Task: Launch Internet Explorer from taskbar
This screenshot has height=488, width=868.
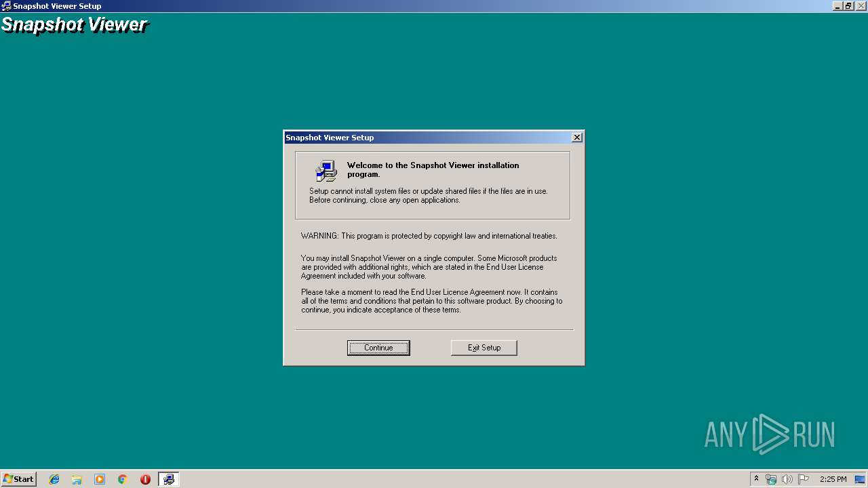Action: click(x=54, y=479)
